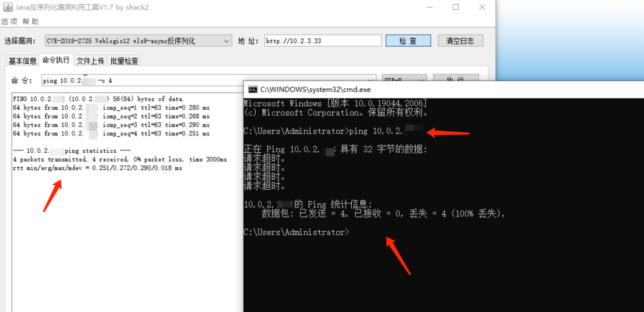644x312 pixels.
Task: Click the '正在 Ping' line in cmd
Action: pos(336,150)
